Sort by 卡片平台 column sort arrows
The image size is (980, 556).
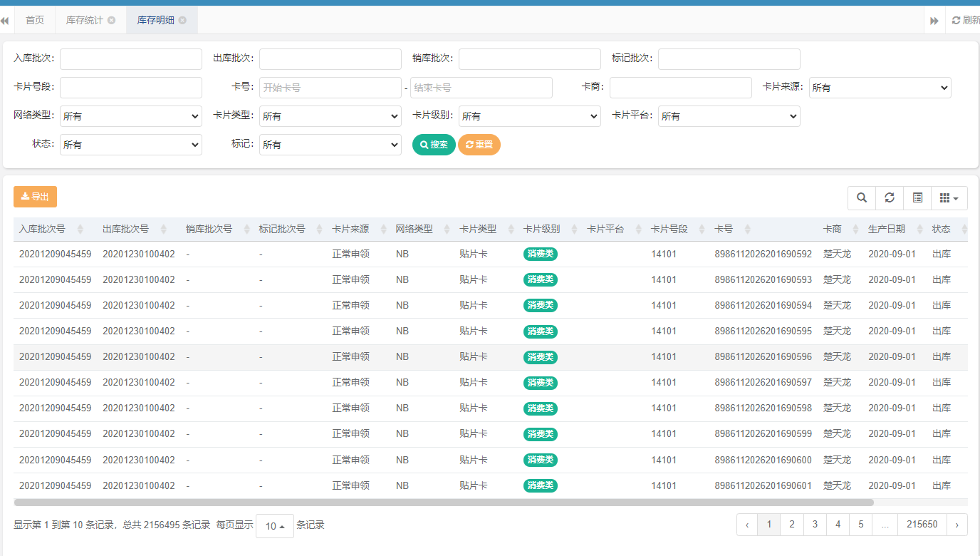[x=639, y=230]
